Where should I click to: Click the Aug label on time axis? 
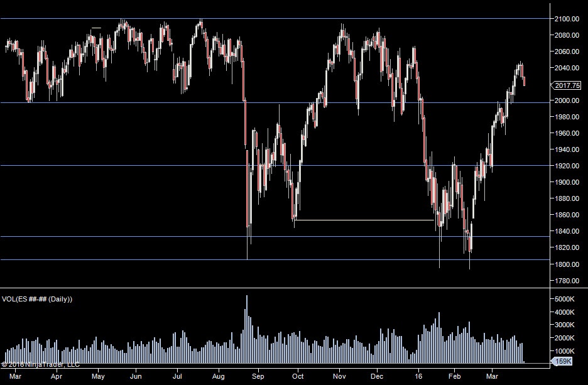(218, 377)
